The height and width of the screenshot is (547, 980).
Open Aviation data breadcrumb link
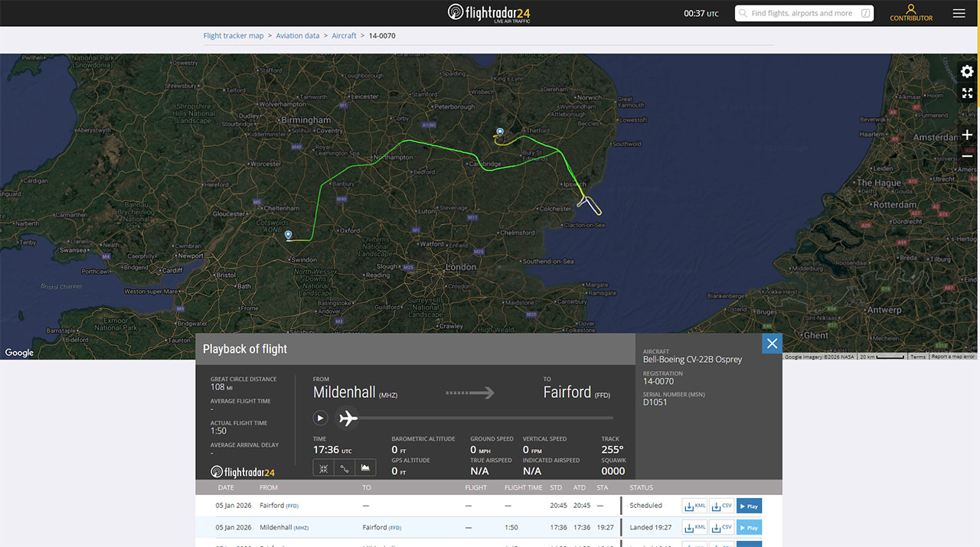coord(298,36)
